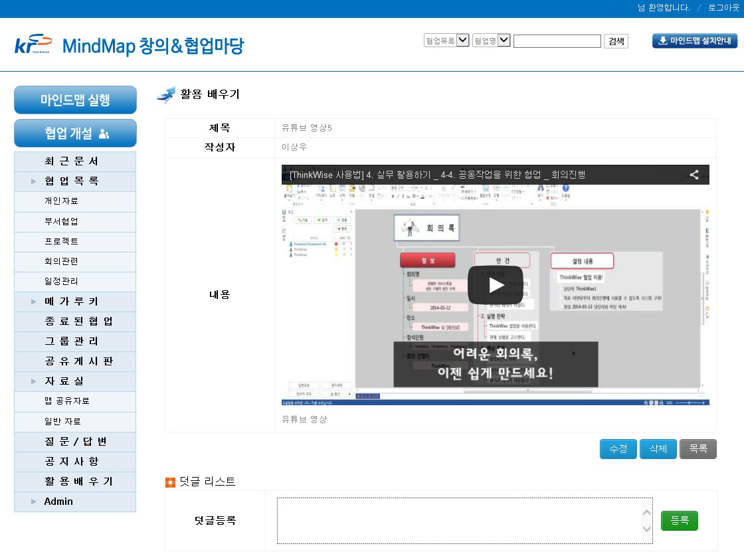Viewport: 744px width, 560px height.
Task: Open the 활용배우기 menu
Action: coord(75,481)
